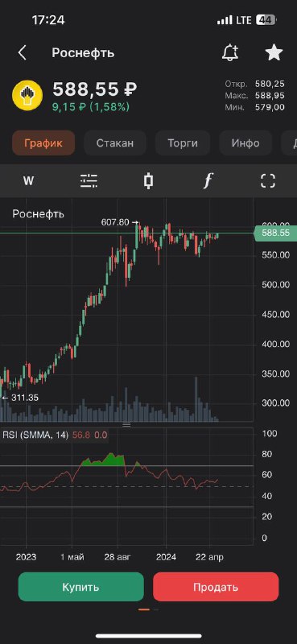
Task: Tap the 28 авг date axis label
Action: pyautogui.click(x=118, y=557)
